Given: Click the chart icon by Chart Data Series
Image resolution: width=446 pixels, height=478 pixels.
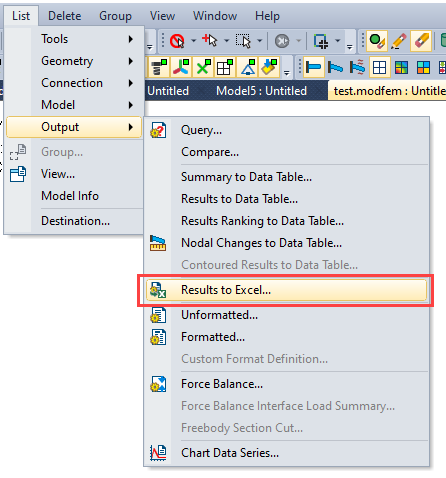Looking at the screenshot, I should pos(158,453).
